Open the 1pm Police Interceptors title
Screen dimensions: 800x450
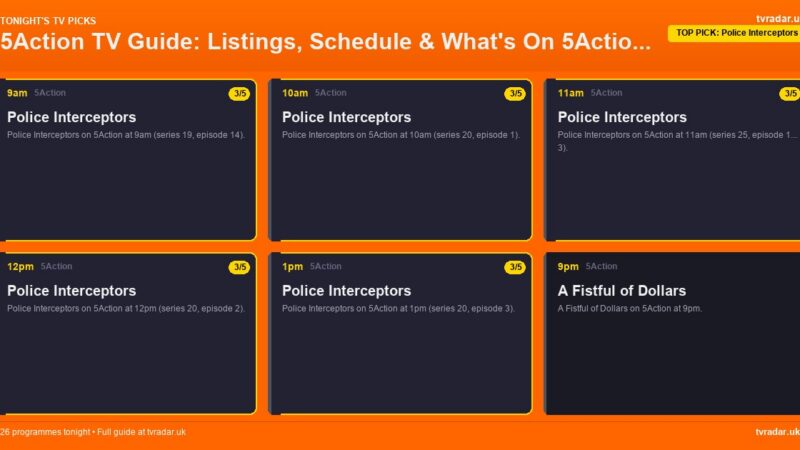(346, 291)
